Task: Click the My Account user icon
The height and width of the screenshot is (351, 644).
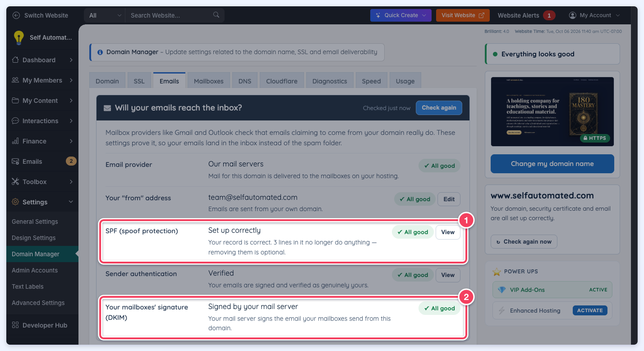Action: [x=573, y=15]
